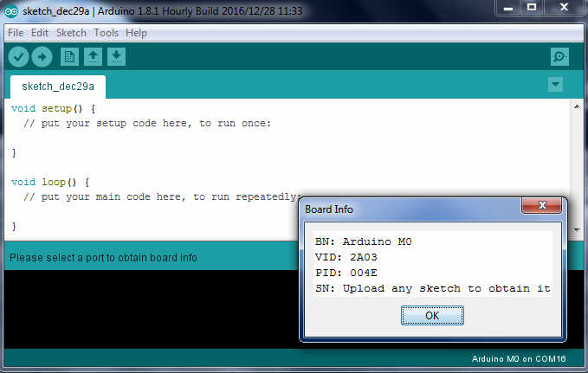Image resolution: width=588 pixels, height=373 pixels.
Task: Click the Verify sketch checkmark icon
Action: tap(18, 57)
